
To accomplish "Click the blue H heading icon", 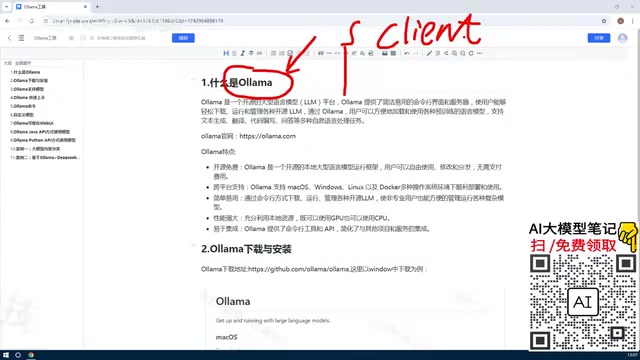I will click(x=226, y=53).
